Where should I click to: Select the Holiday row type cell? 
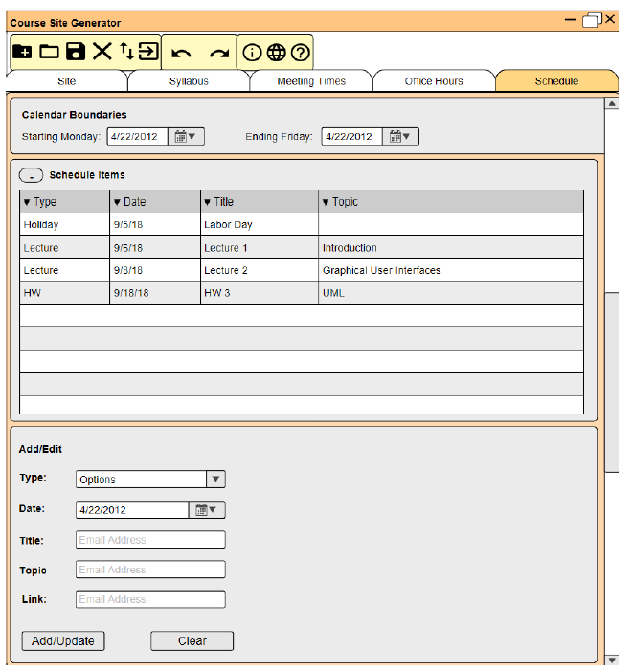pyautogui.click(x=64, y=225)
